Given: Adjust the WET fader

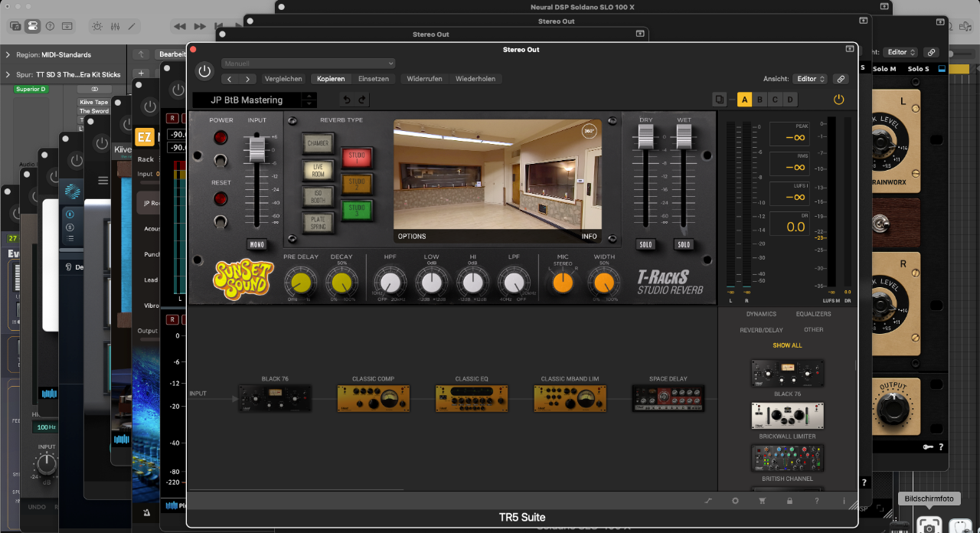Looking at the screenshot, I should [684, 139].
